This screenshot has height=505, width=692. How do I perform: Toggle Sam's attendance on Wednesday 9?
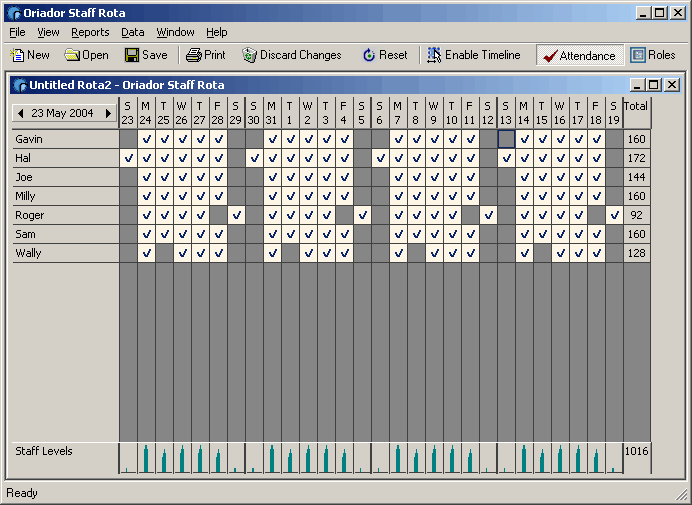tap(434, 234)
